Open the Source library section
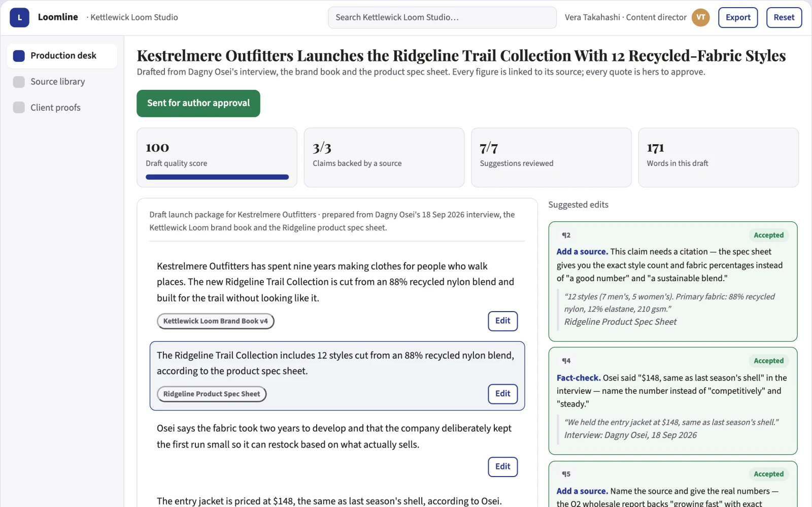The image size is (812, 507). [x=62, y=82]
